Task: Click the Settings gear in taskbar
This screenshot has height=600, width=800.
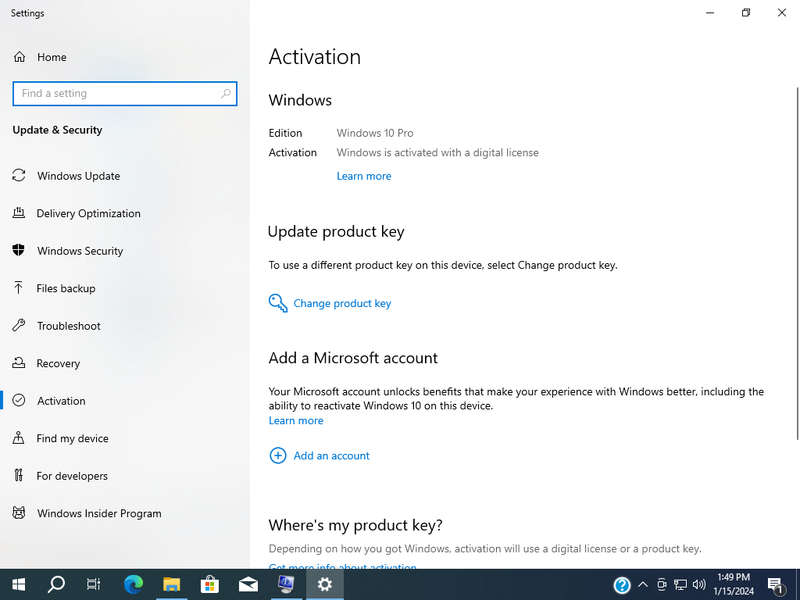Action: (324, 584)
